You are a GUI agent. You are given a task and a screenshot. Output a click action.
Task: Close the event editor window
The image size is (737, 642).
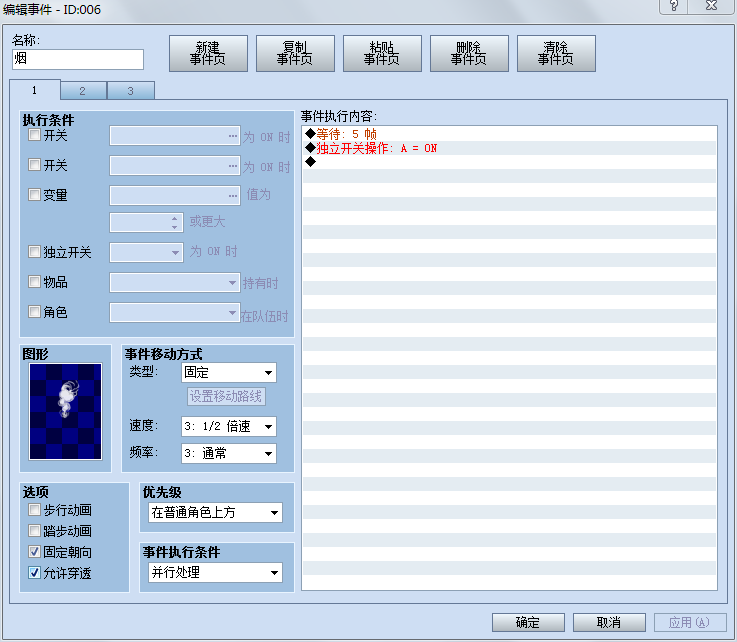point(712,6)
